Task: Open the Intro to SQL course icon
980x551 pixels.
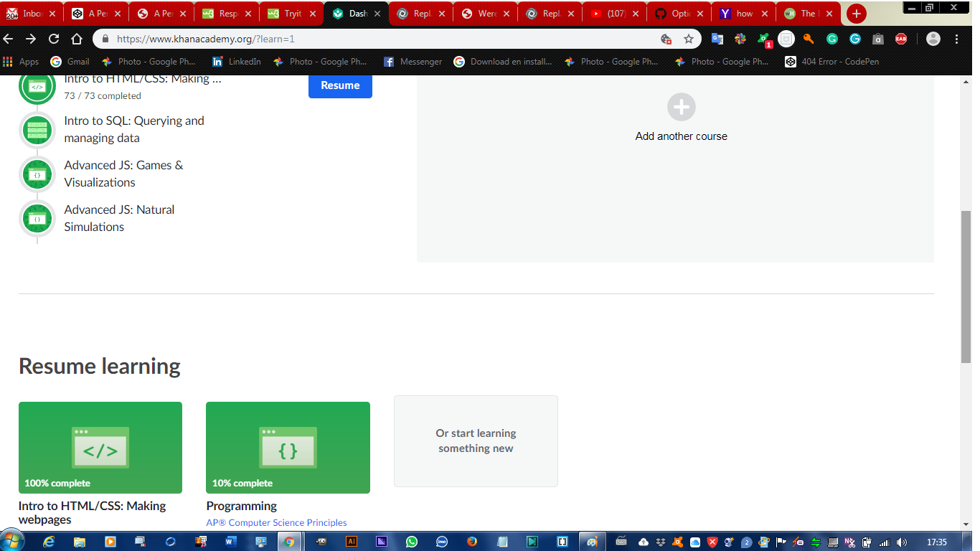Action: tap(37, 130)
